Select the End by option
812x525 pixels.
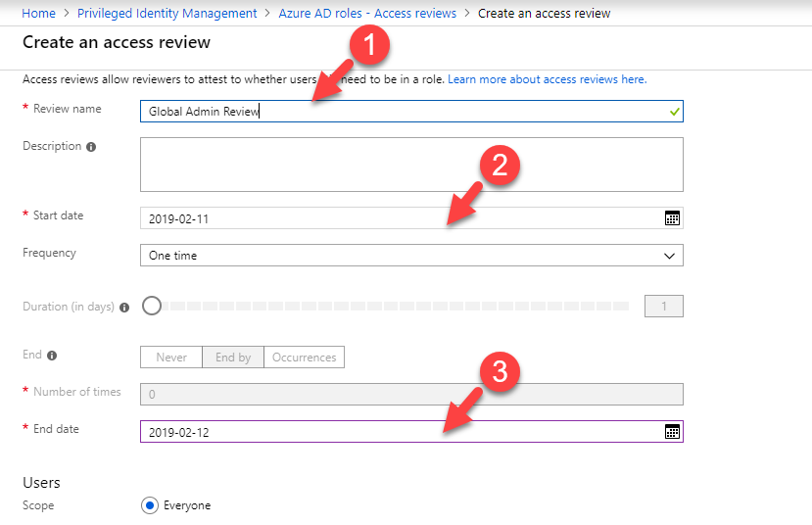(x=233, y=358)
